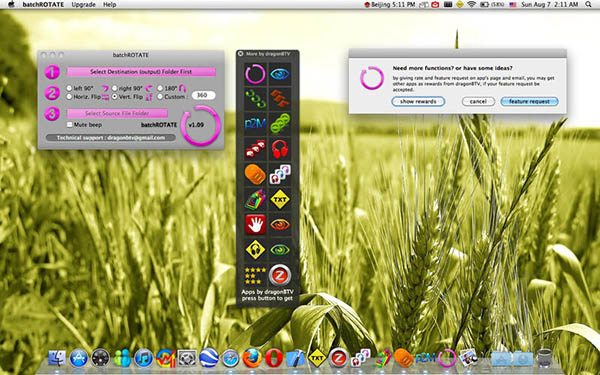Click the p2M app icon in panel
The height and width of the screenshot is (375, 600).
coord(255,124)
